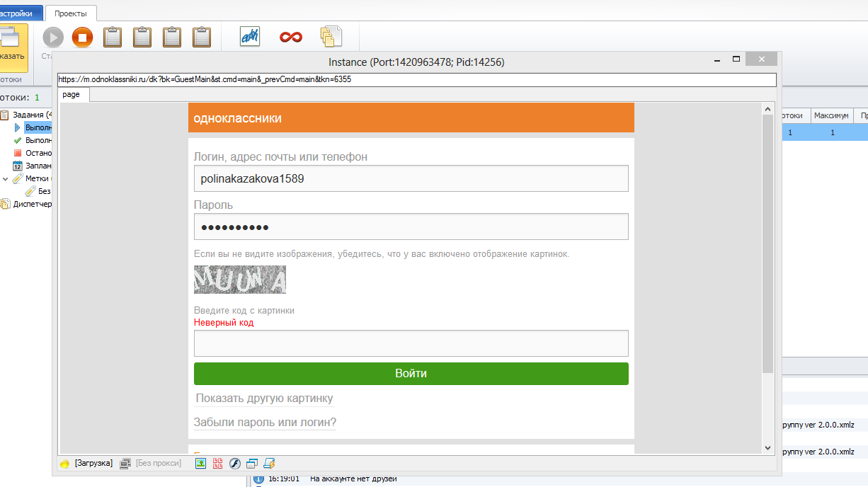
Task: Click the blue info icon in log
Action: pos(258,479)
